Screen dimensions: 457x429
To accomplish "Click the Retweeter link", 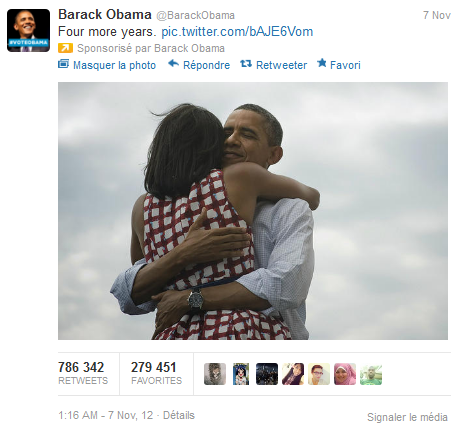I will 281,65.
